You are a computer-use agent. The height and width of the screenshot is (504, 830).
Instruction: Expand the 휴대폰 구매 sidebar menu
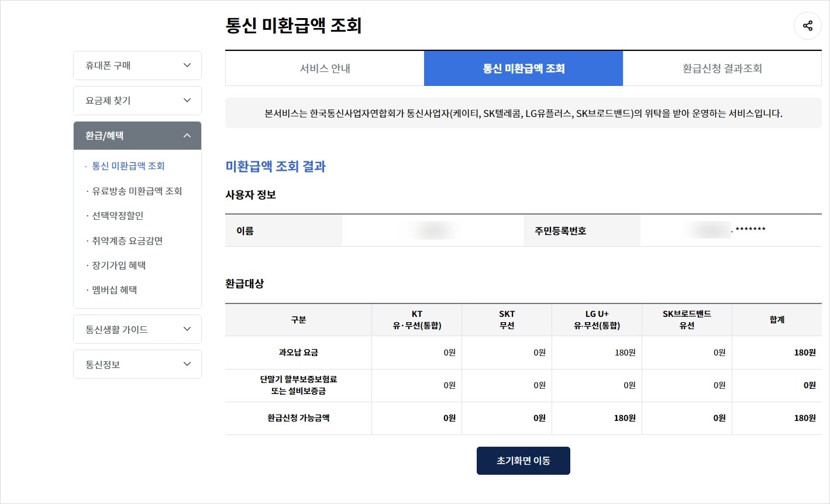coord(137,65)
